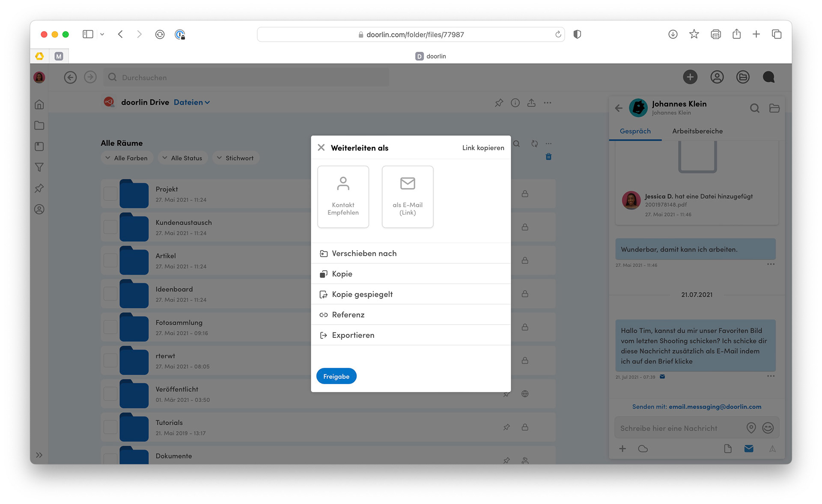Viewport: 822px width, 504px height.
Task: Select the Fotosammlung folder checkbox
Action: tap(110, 327)
